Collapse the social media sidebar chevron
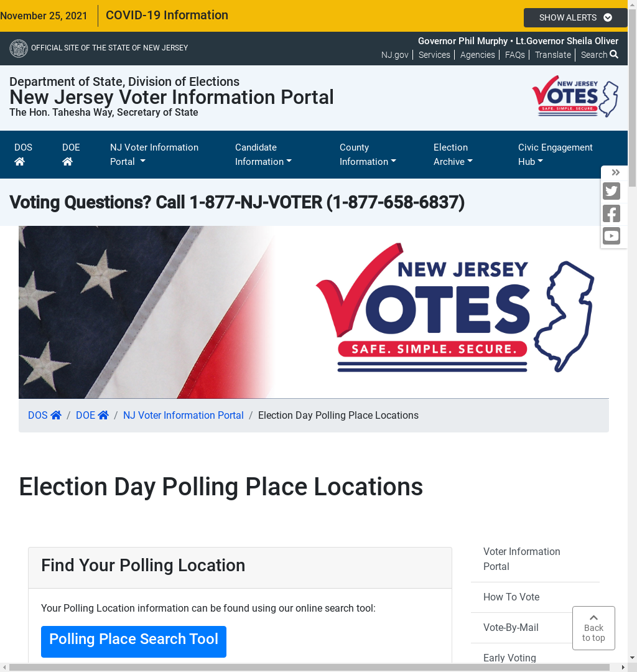The image size is (637, 672). [x=615, y=172]
